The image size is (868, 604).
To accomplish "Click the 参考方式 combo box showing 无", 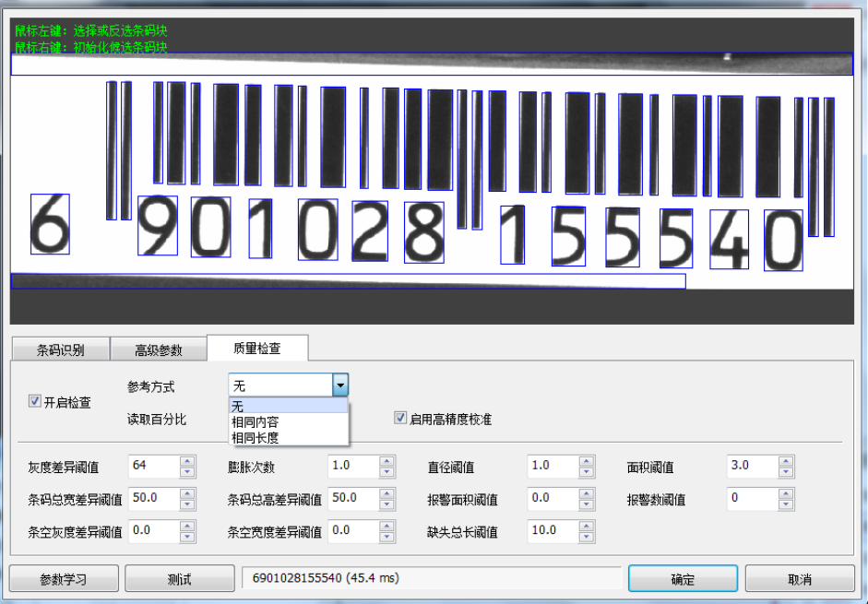I will tap(288, 385).
